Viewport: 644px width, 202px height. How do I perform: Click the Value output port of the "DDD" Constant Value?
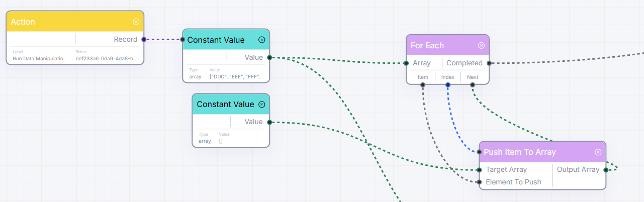tap(269, 57)
